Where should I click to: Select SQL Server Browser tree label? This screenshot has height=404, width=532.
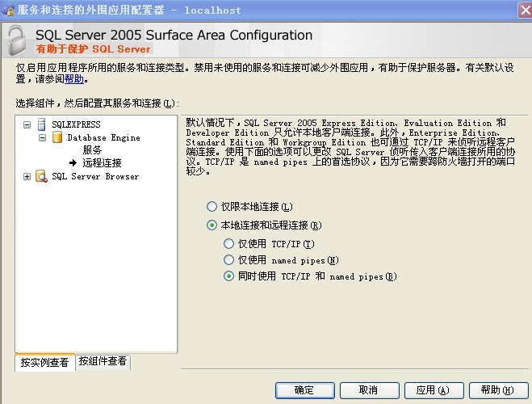coord(95,176)
